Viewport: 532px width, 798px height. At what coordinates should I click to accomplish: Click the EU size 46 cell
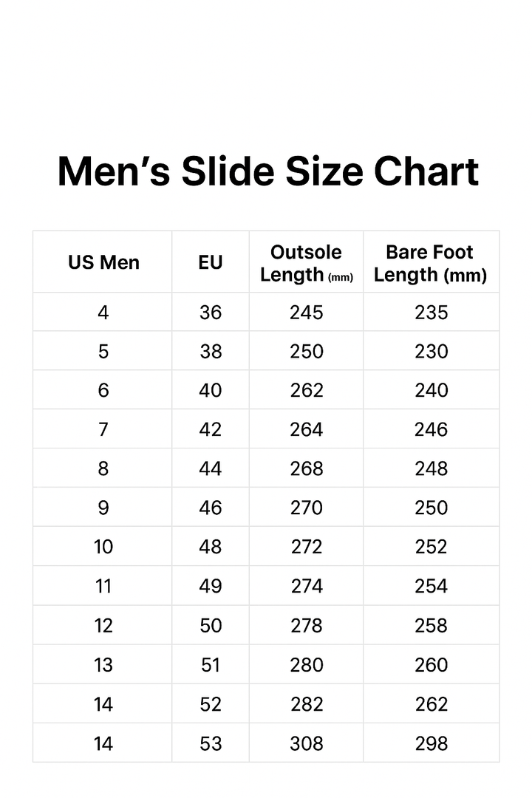[211, 508]
